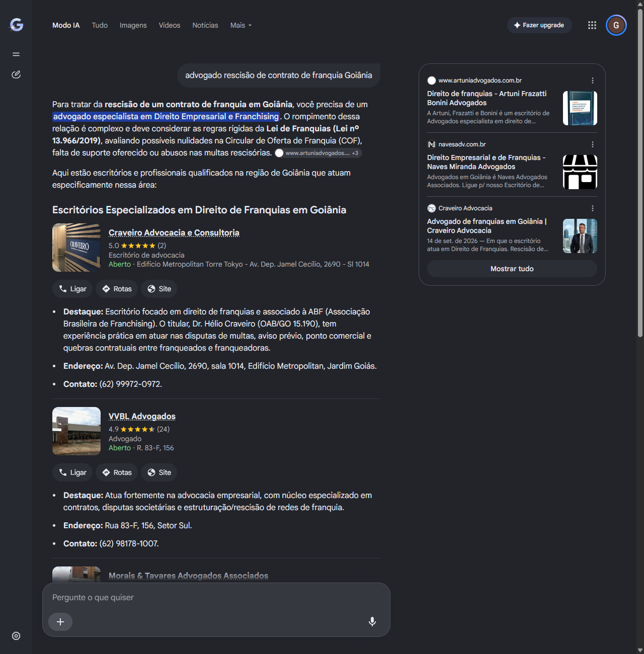Open Morais & Tavares Advogados Associados link
Image resolution: width=644 pixels, height=654 pixels.
point(188,576)
